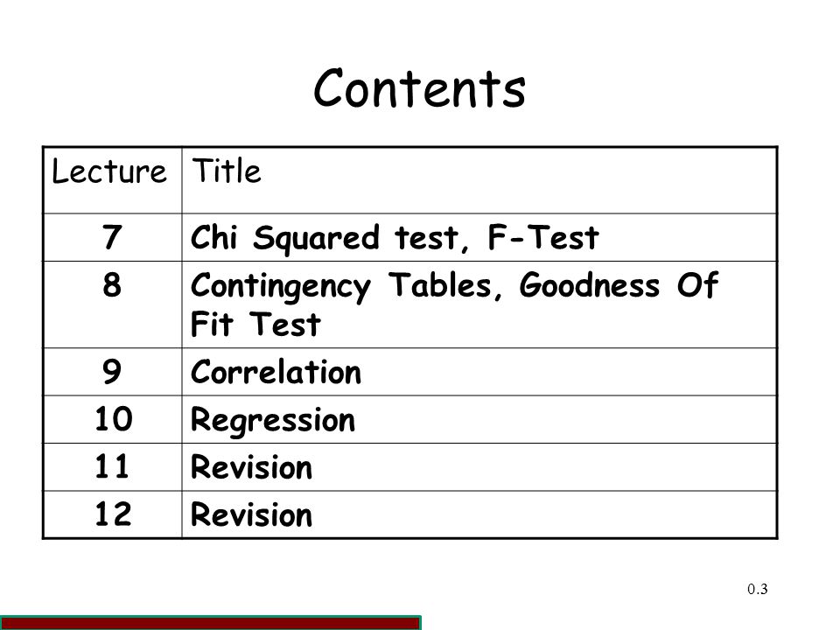This screenshot has height=630, width=840.
Task: Click lecture number 7 cell
Action: [112, 237]
